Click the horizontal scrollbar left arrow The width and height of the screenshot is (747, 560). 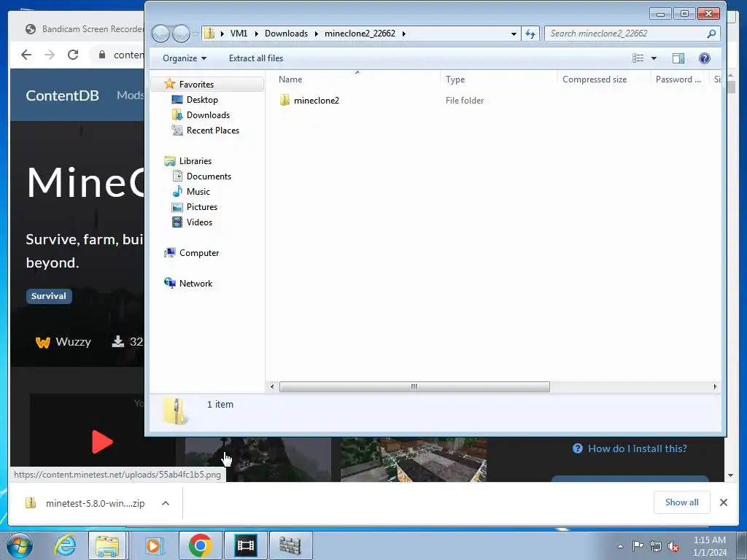coord(272,386)
